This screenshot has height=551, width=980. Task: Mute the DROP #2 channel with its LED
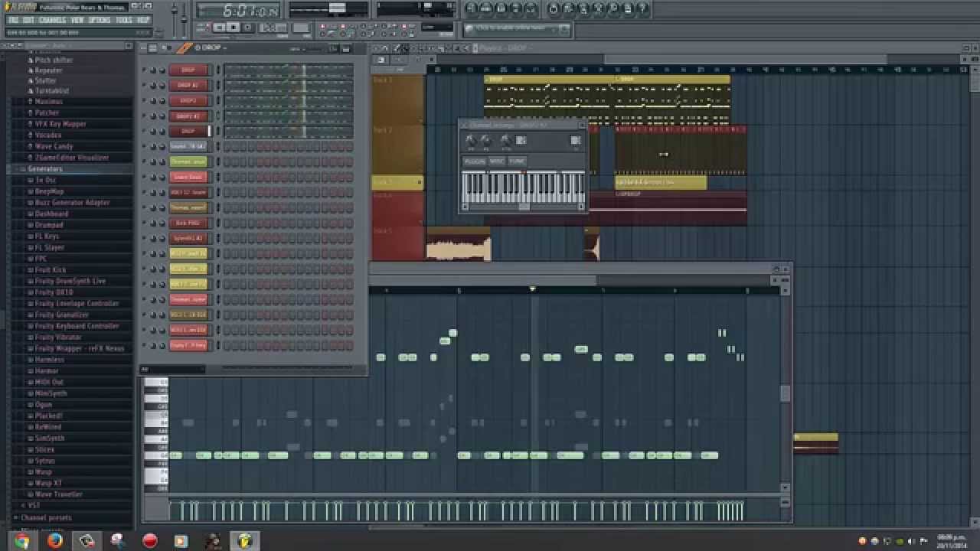[144, 85]
